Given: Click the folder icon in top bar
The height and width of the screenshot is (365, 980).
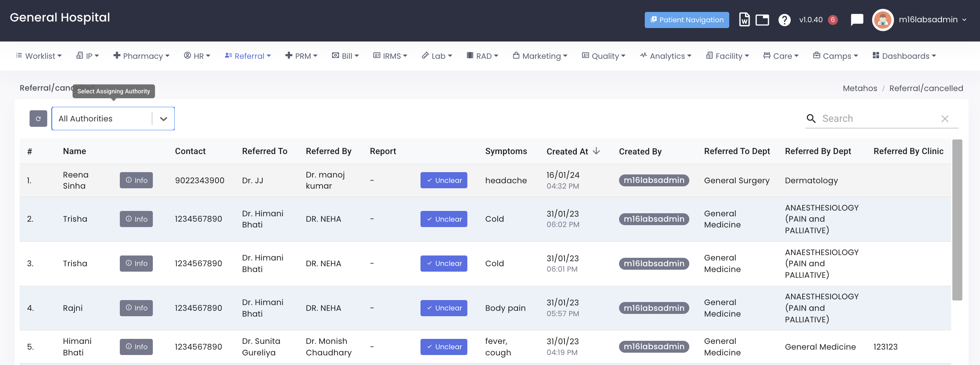Looking at the screenshot, I should 762,20.
